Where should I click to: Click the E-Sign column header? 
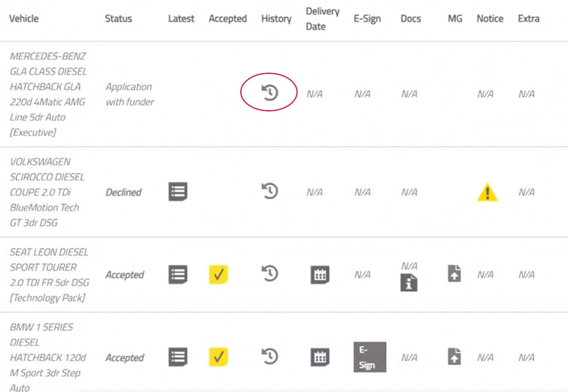367,19
